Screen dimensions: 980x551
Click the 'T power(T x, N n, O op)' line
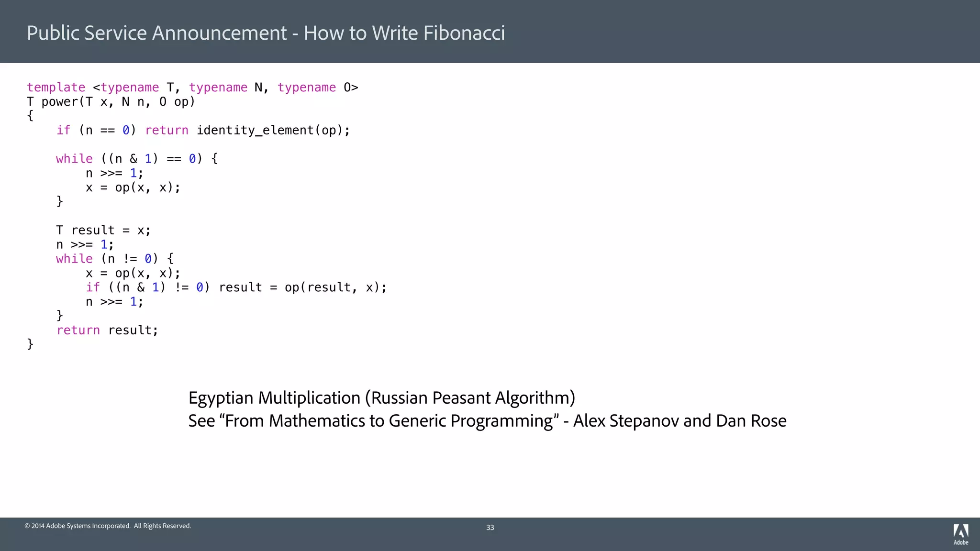coord(111,102)
